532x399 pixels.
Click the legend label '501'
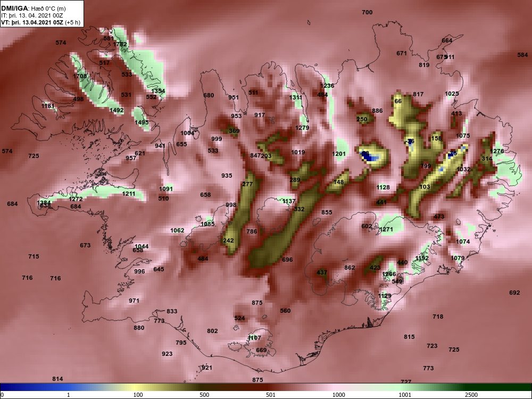pyautogui.click(x=270, y=395)
